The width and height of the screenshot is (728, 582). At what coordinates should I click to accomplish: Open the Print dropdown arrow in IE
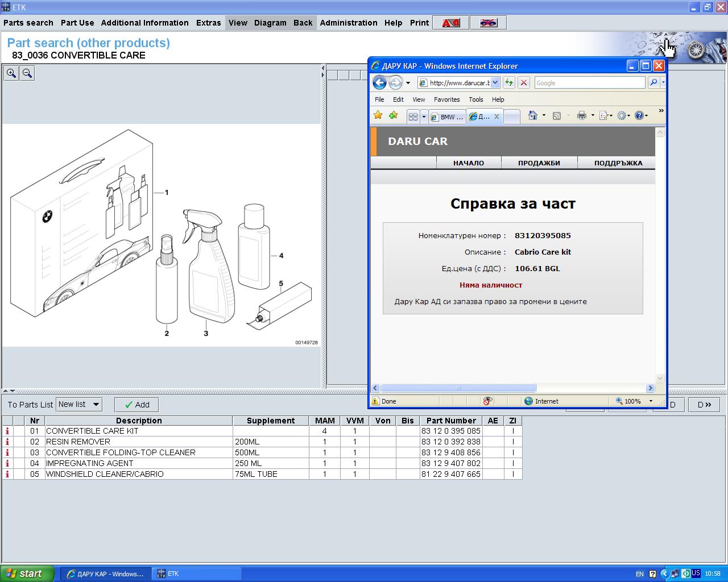(593, 115)
